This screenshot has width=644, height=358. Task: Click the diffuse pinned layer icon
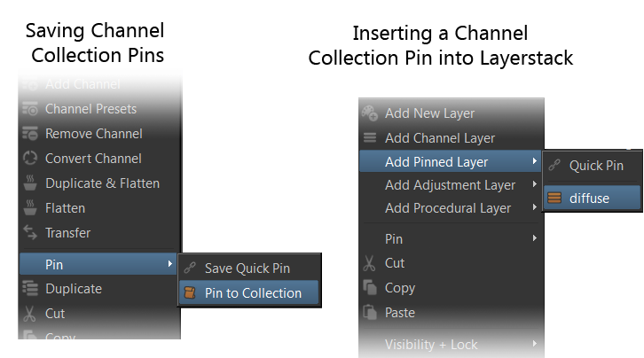pos(555,198)
